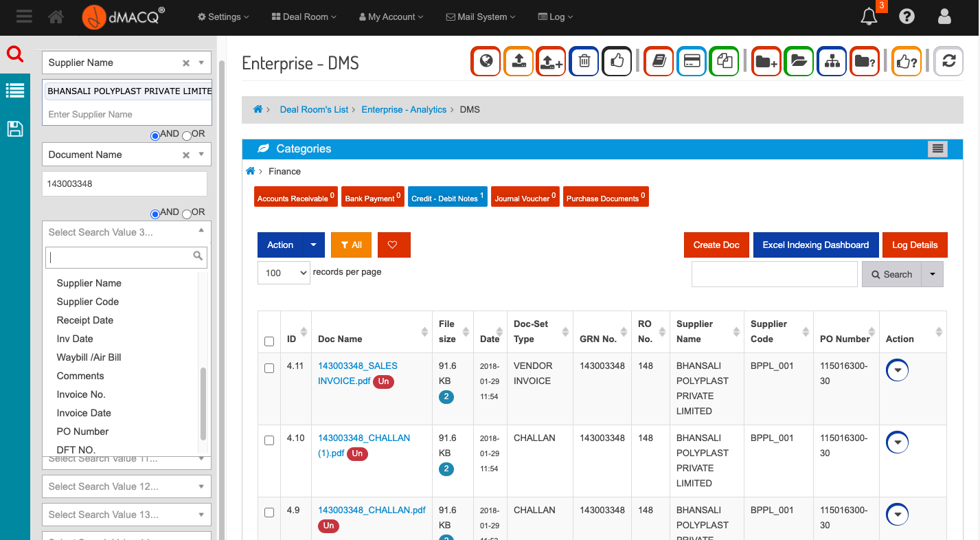Click the Excel Indexing Dashboard button

click(x=815, y=245)
